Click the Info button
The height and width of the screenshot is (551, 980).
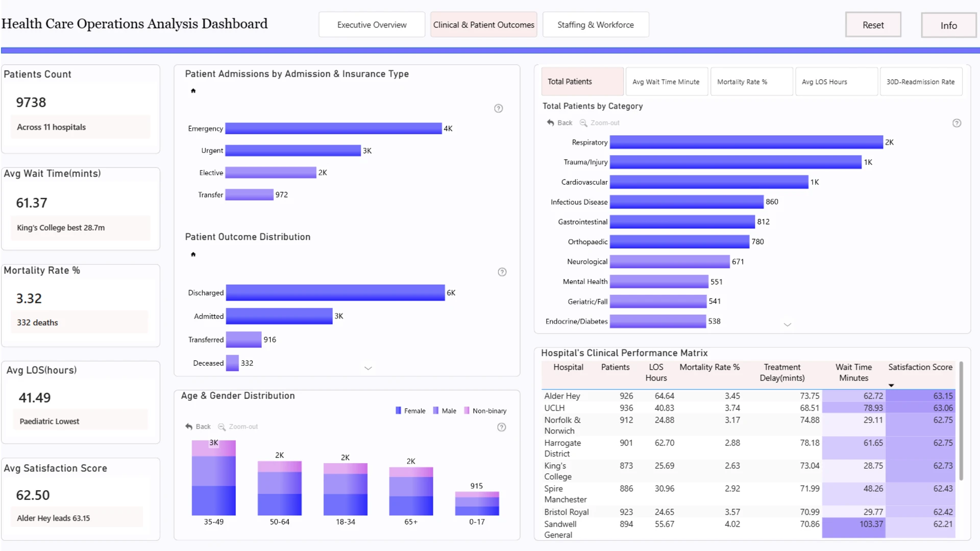pyautogui.click(x=948, y=25)
